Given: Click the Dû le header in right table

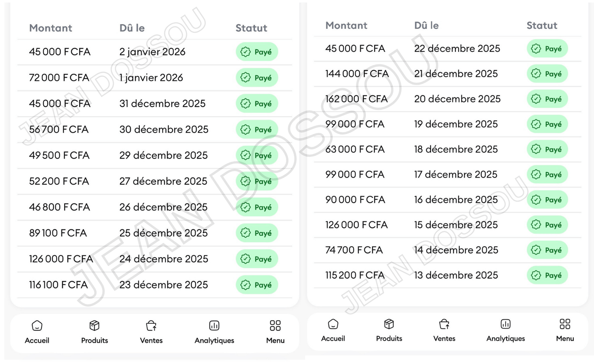Looking at the screenshot, I should coord(426,25).
